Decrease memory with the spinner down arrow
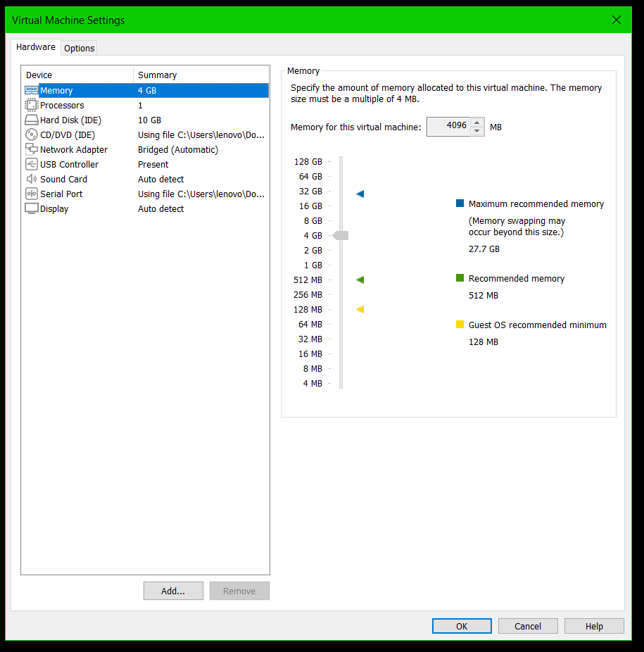Image resolution: width=644 pixels, height=652 pixels. (477, 131)
